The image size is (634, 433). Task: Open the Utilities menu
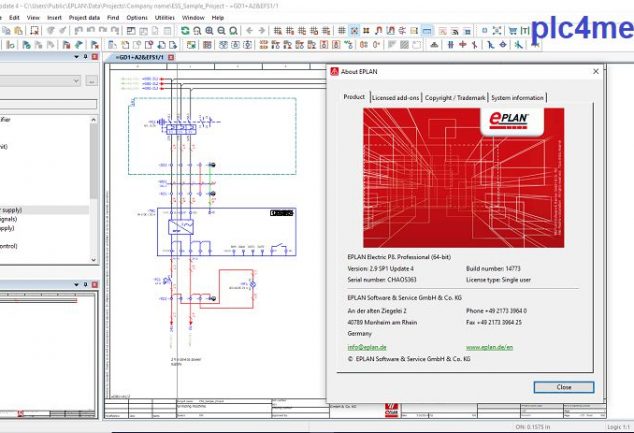click(x=165, y=17)
